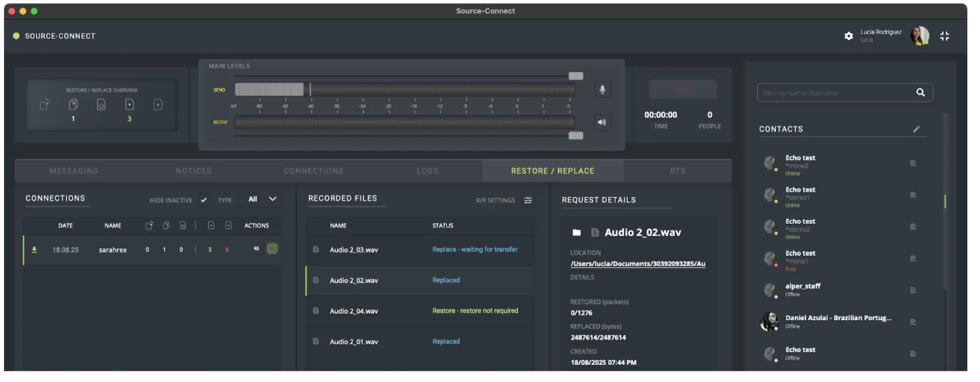Click the last file icon in Restore/Replace Overview
The height and width of the screenshot is (382, 980).
coord(158,105)
